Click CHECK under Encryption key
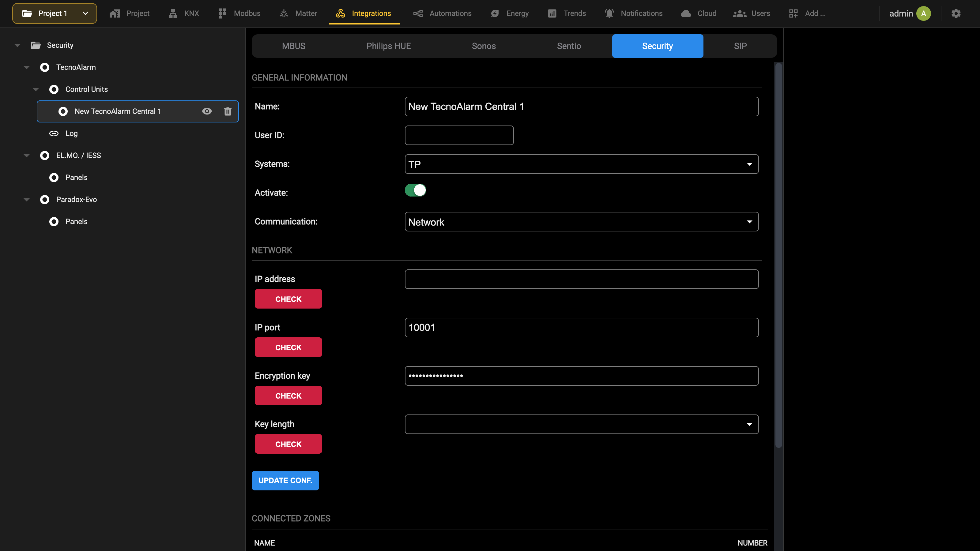Image resolution: width=980 pixels, height=551 pixels. 288,395
